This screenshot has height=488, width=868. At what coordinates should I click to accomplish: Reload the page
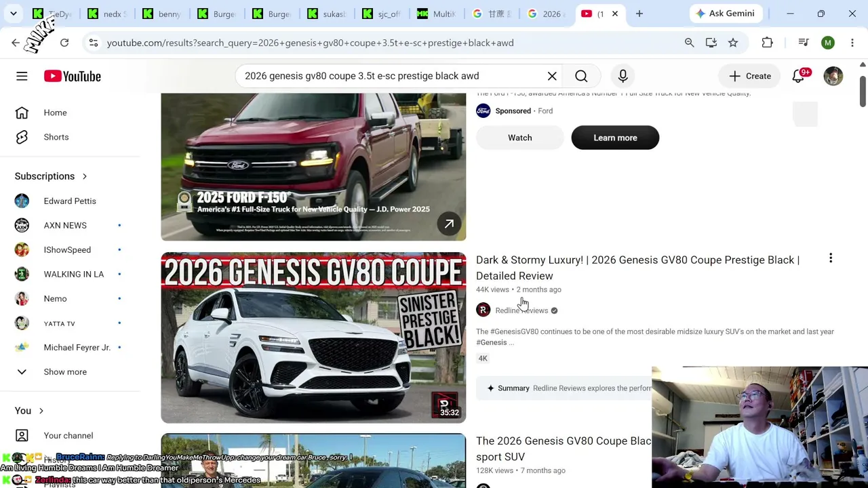pos(64,43)
